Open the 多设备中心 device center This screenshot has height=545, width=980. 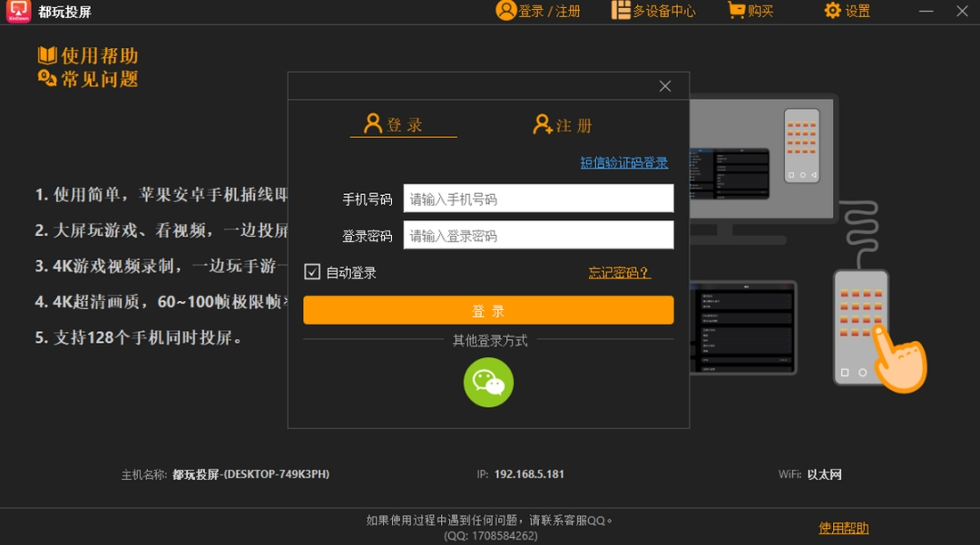[652, 11]
